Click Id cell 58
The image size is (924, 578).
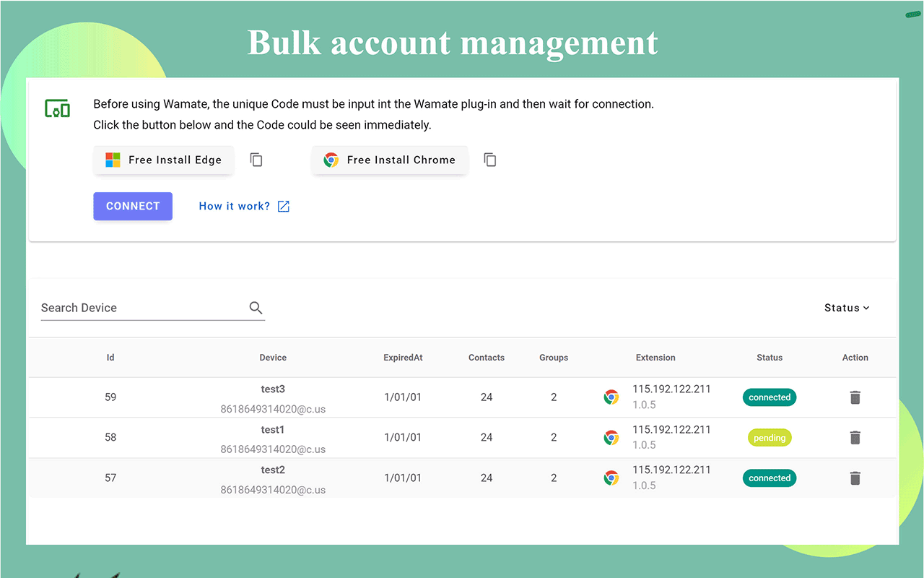110,438
